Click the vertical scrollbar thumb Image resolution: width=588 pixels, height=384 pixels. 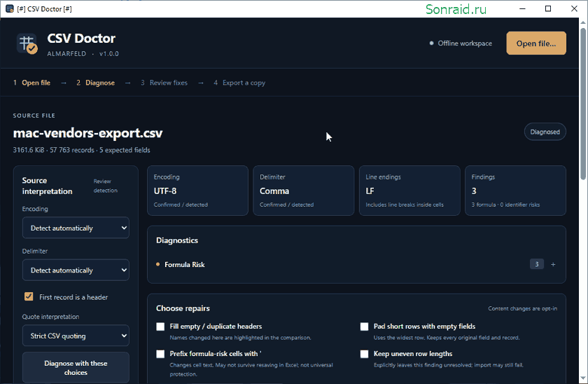click(x=583, y=103)
